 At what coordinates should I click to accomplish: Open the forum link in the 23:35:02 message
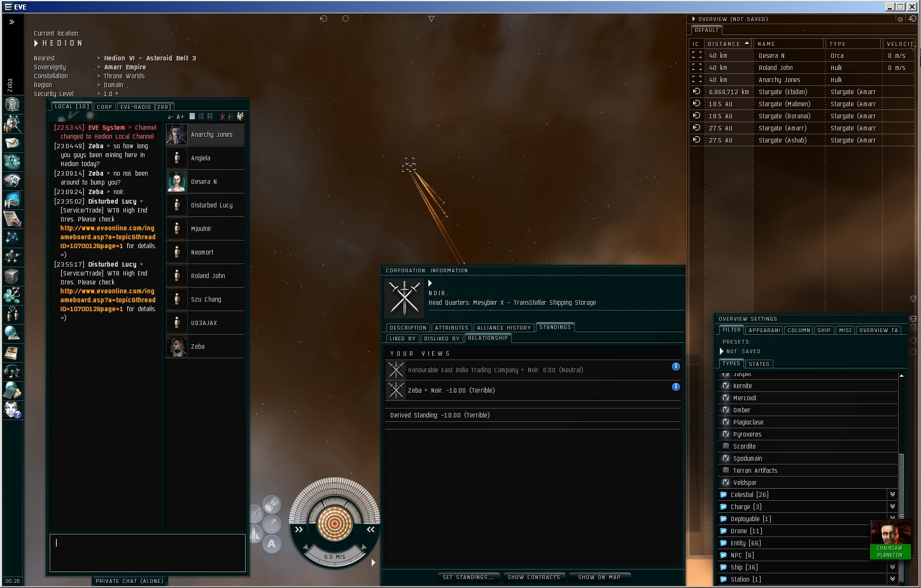tap(108, 237)
